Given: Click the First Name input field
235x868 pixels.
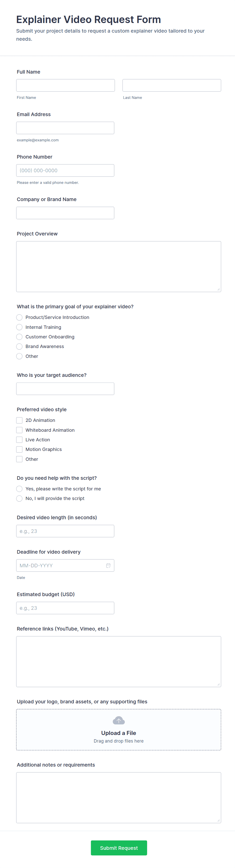Looking at the screenshot, I should point(65,85).
